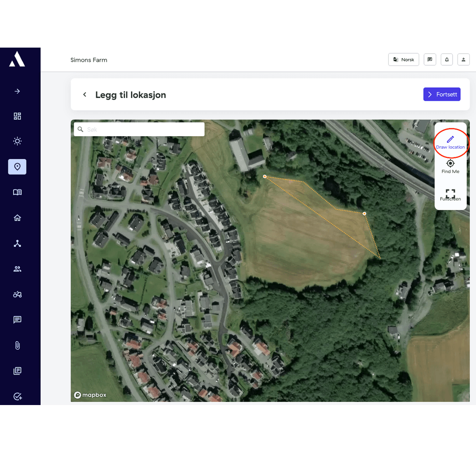Open the paperclip attachments icon
476x476 pixels.
click(x=17, y=346)
